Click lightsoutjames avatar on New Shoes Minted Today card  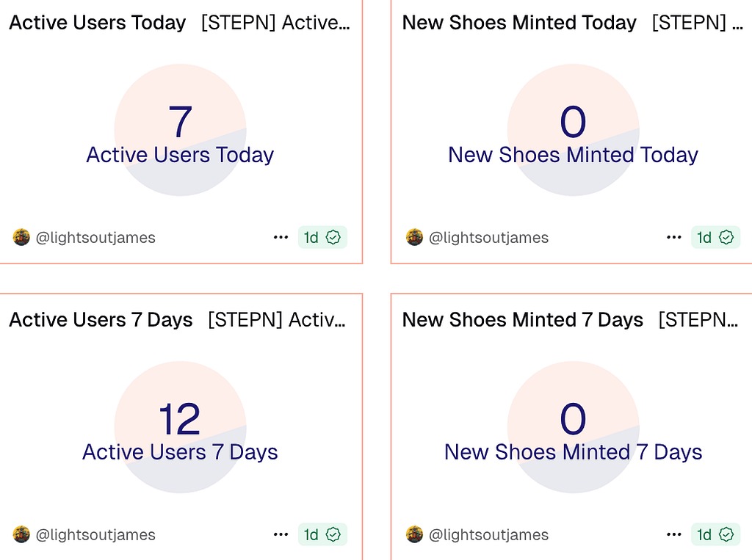414,237
